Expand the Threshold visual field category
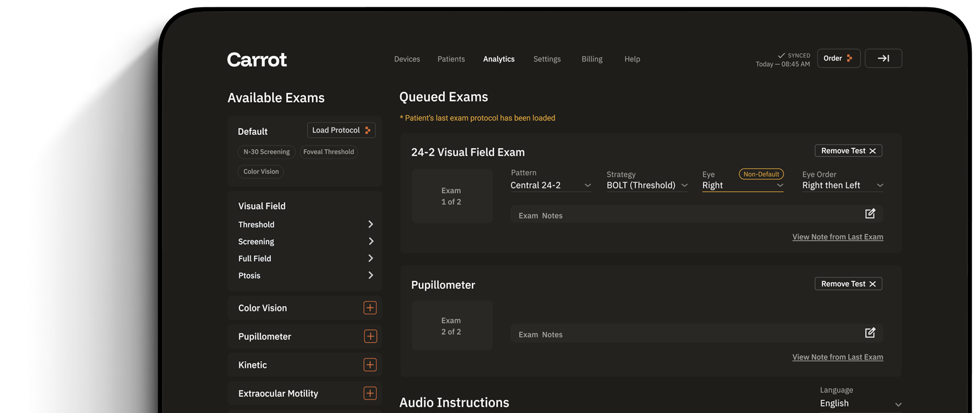 pos(370,225)
